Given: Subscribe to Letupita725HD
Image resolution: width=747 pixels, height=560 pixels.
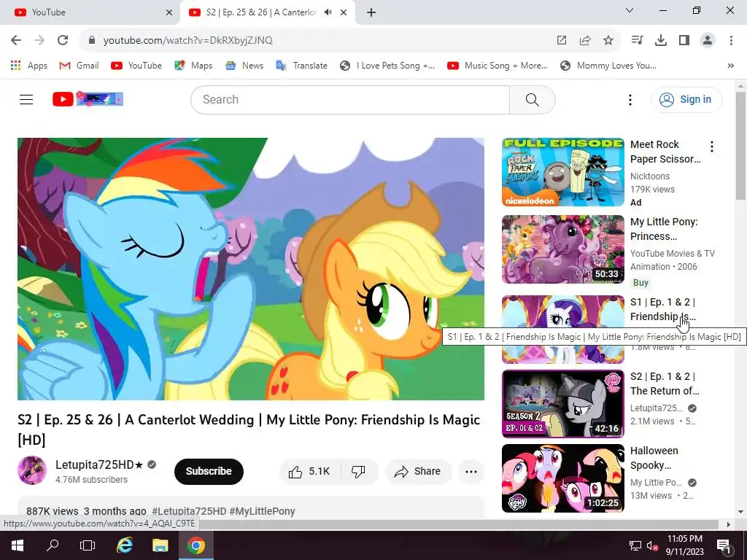Looking at the screenshot, I should pos(209,472).
